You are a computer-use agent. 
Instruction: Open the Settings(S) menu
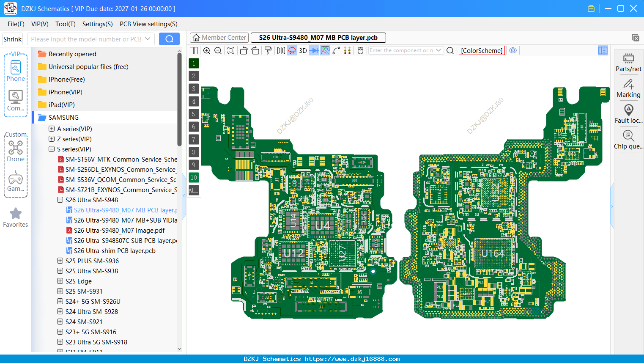pyautogui.click(x=98, y=24)
